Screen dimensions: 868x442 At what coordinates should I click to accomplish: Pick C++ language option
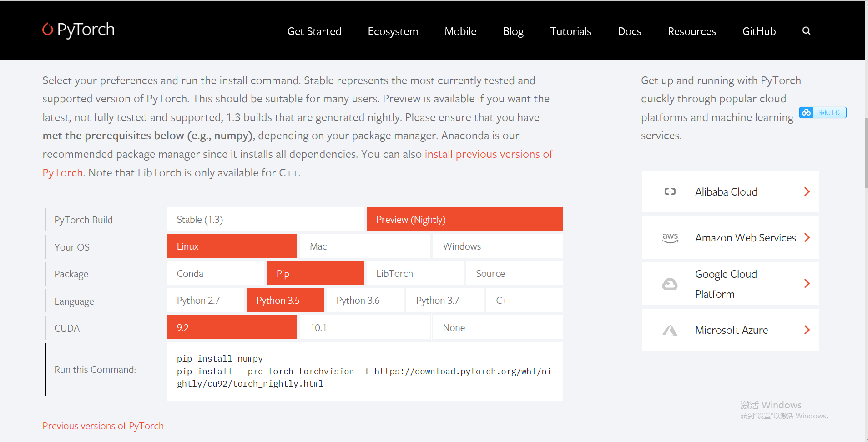click(x=525, y=300)
